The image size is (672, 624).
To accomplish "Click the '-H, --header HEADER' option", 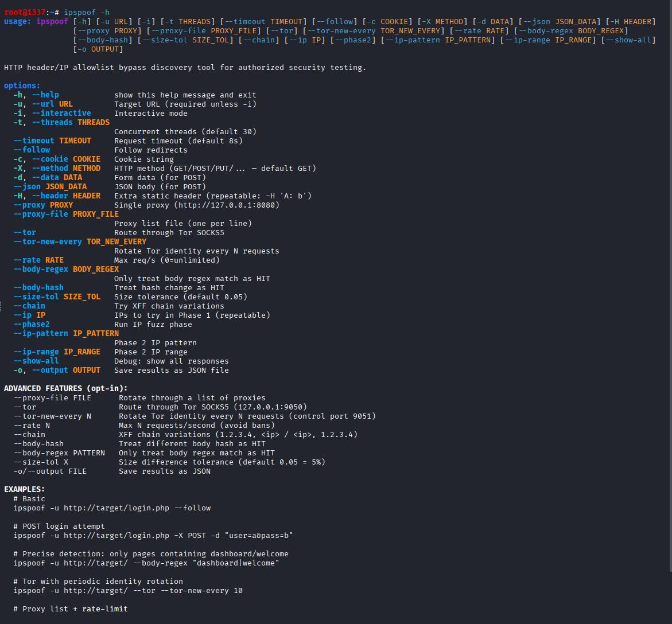I will coord(57,196).
